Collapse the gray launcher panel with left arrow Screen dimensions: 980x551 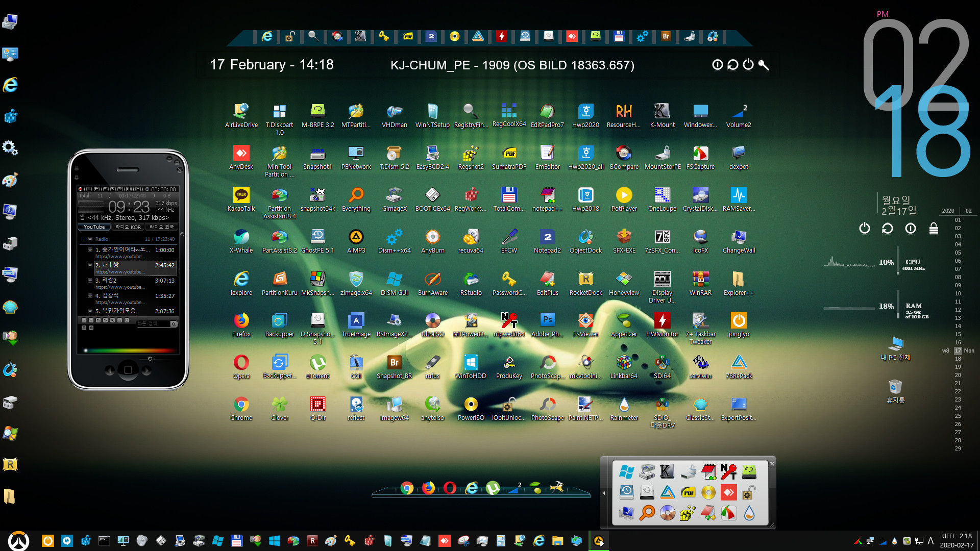[604, 493]
